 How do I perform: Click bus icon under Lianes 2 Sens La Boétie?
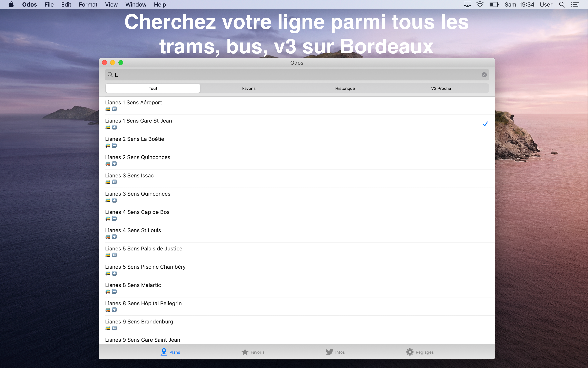point(108,146)
